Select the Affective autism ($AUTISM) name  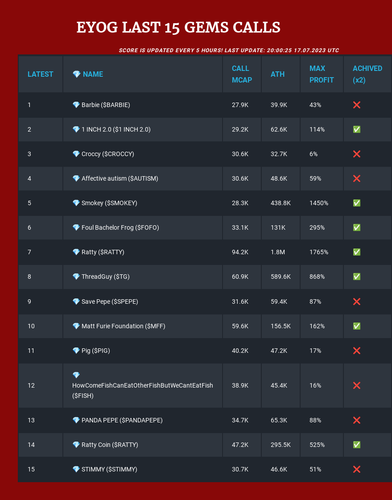pyautogui.click(x=120, y=179)
